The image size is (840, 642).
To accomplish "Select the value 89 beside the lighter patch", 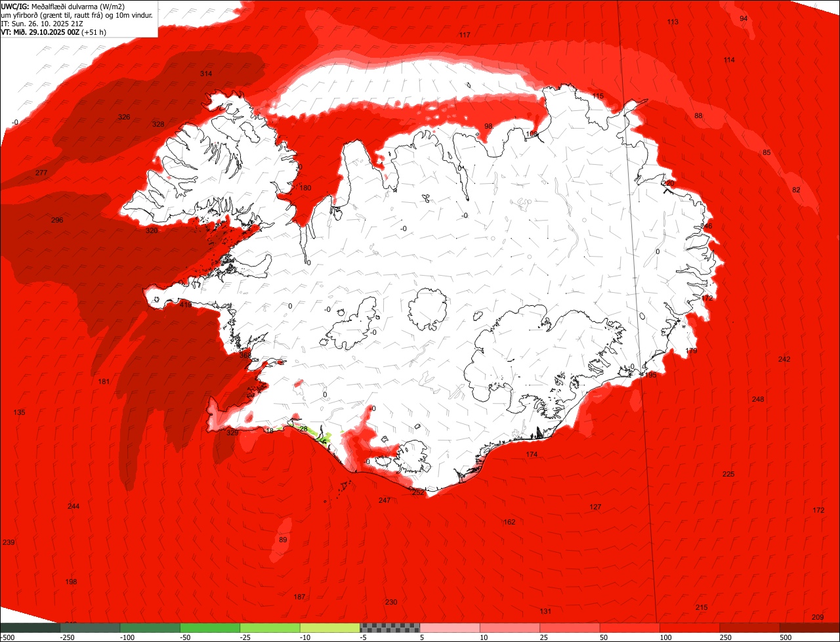I will point(283,540).
